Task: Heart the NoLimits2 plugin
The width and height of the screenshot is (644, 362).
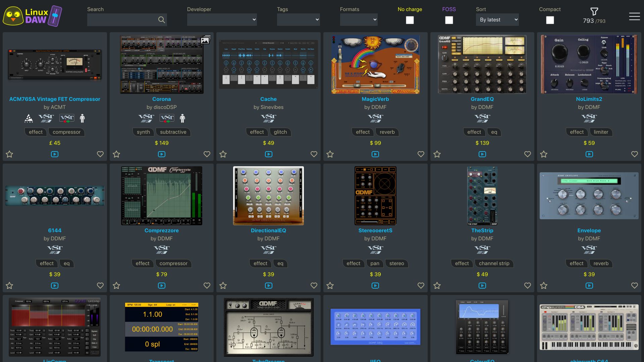Action: click(635, 154)
